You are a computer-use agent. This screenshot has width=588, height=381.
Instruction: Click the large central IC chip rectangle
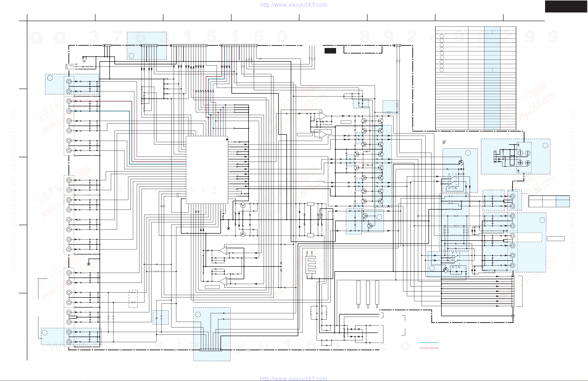pos(207,170)
